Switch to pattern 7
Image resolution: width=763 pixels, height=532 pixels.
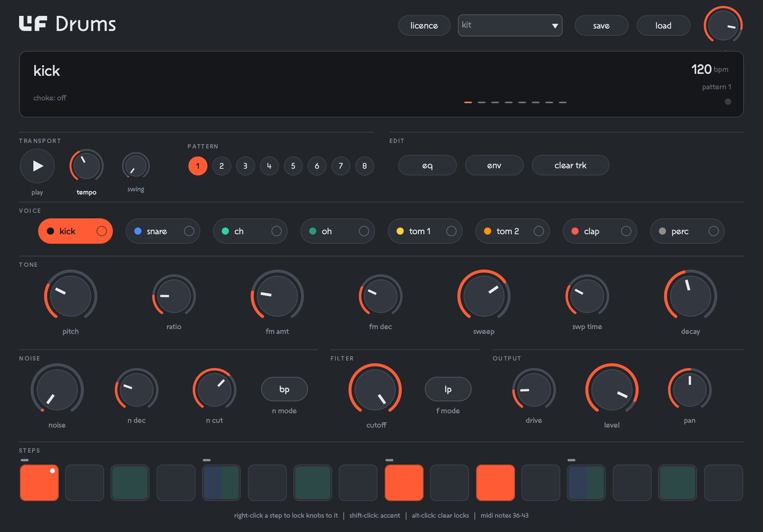coord(341,166)
